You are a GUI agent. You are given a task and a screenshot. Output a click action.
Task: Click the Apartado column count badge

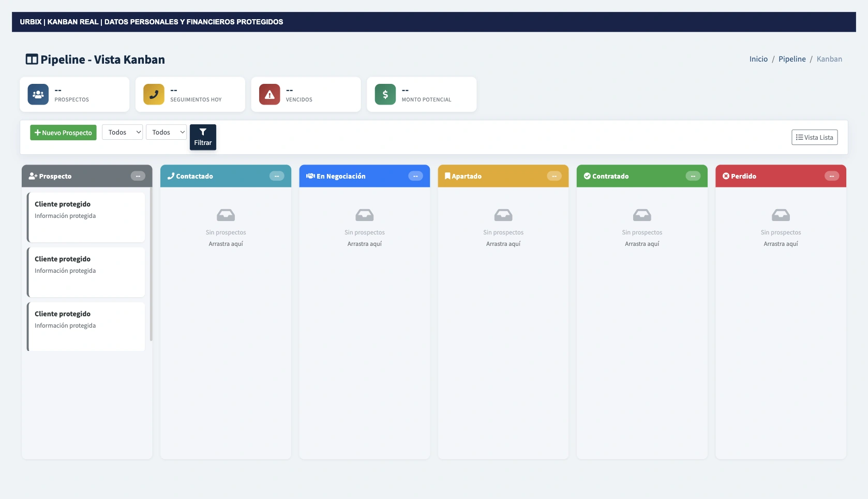pos(554,176)
